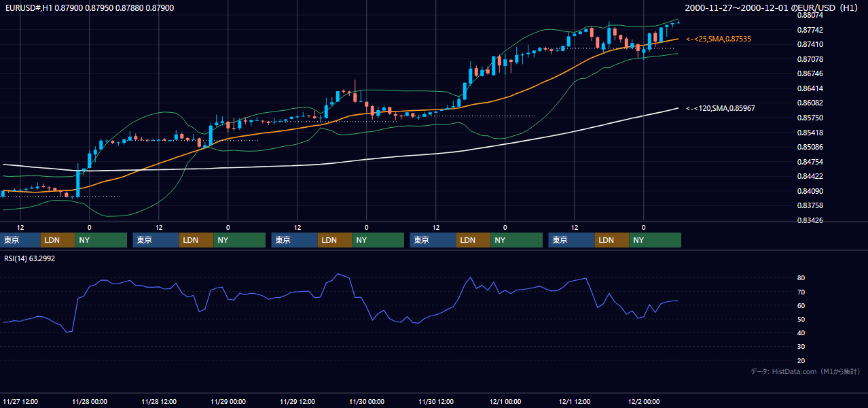
Task: Click RSI scale level 30
Action: [801, 347]
